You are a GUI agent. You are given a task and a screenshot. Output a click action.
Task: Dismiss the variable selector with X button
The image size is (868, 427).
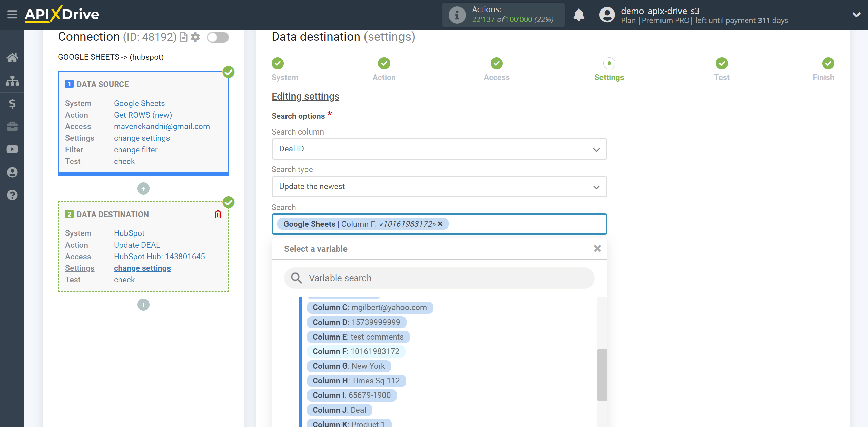[x=597, y=248]
